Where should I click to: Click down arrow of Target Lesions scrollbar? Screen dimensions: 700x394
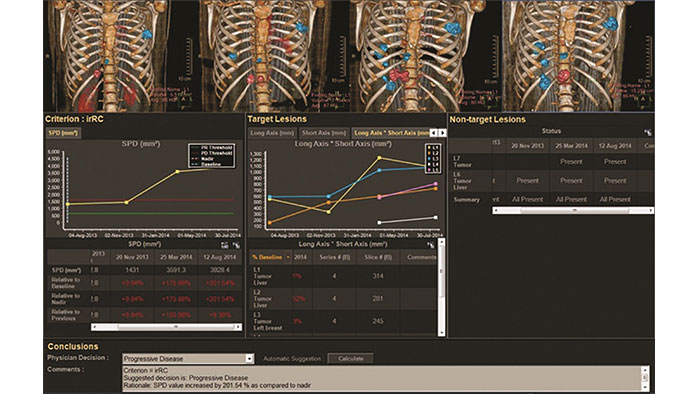(442, 333)
